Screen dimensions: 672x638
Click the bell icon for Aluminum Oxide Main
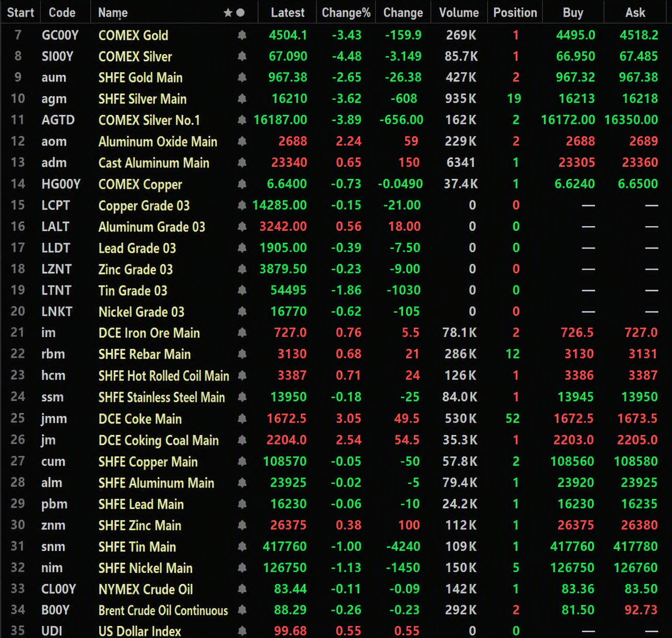[x=242, y=141]
